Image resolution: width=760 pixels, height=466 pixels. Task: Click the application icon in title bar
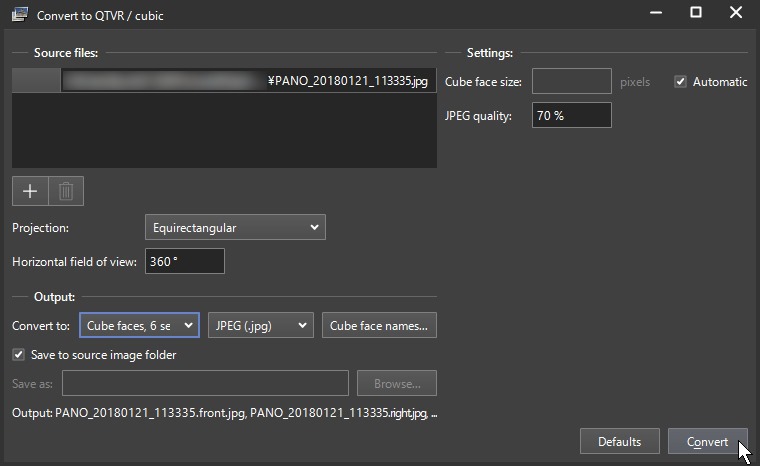[20, 15]
